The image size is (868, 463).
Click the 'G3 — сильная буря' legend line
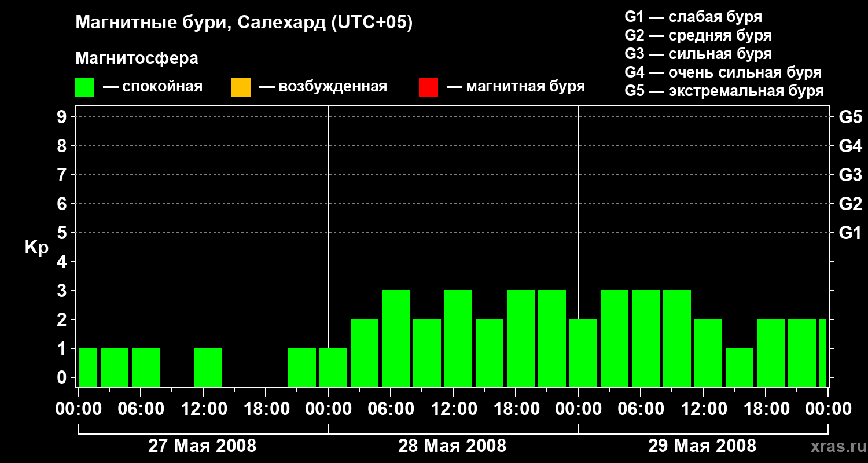click(698, 54)
